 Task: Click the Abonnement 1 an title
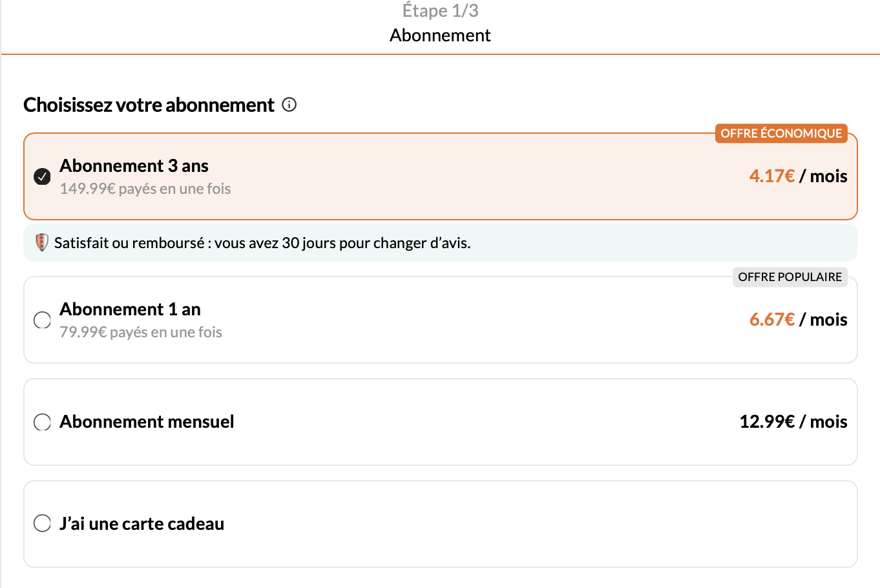(x=130, y=310)
